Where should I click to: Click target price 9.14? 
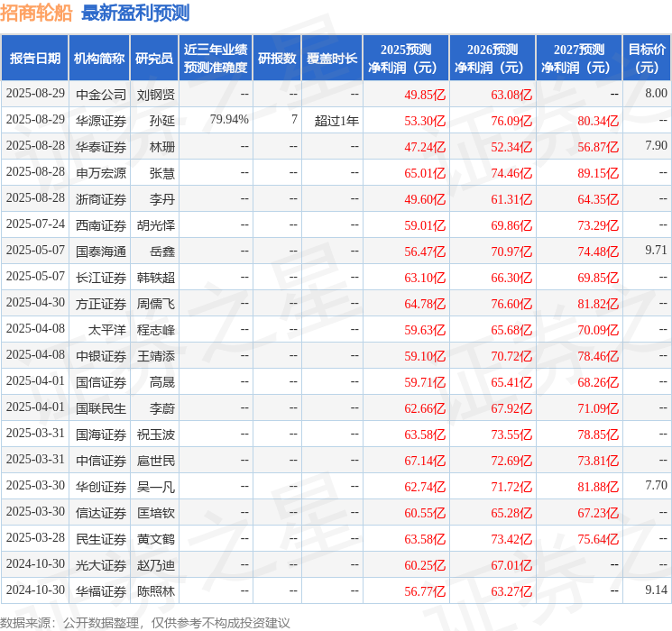[x=656, y=590]
